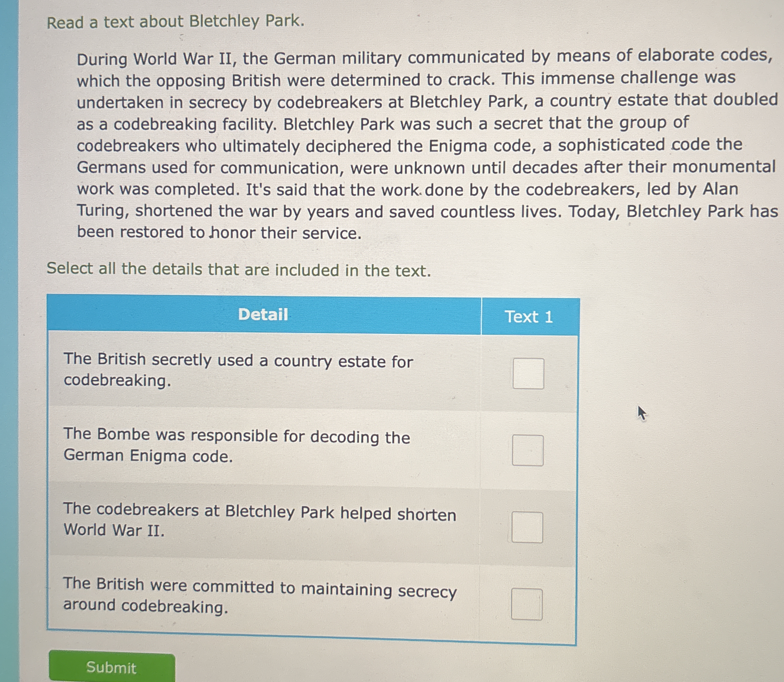784x682 pixels.
Task: Tick the checkbox for the Bombe detail
Action: (x=528, y=450)
